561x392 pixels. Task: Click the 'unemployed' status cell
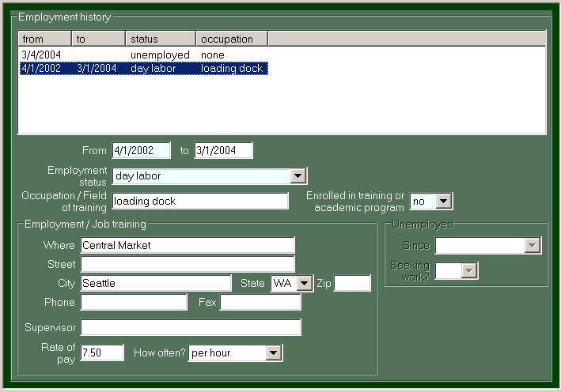click(x=160, y=55)
